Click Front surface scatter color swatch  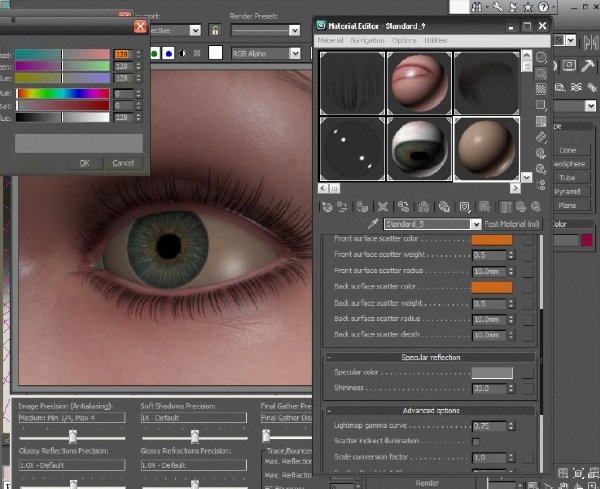point(492,240)
